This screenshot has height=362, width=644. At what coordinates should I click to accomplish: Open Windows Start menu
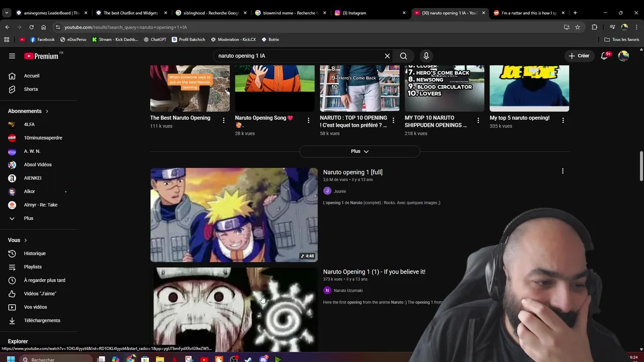tap(10, 359)
